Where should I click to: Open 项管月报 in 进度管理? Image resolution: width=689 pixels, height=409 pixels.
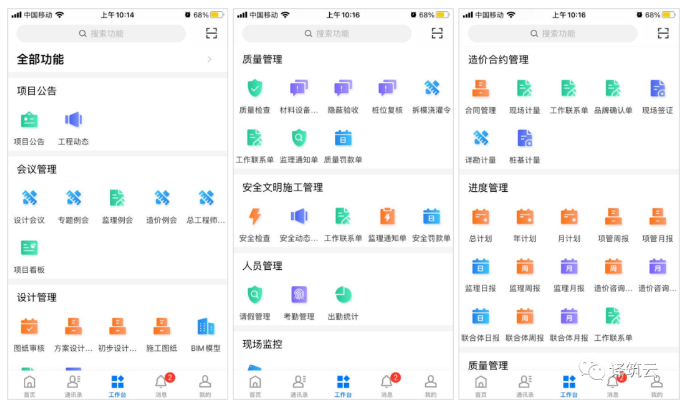pos(657,217)
